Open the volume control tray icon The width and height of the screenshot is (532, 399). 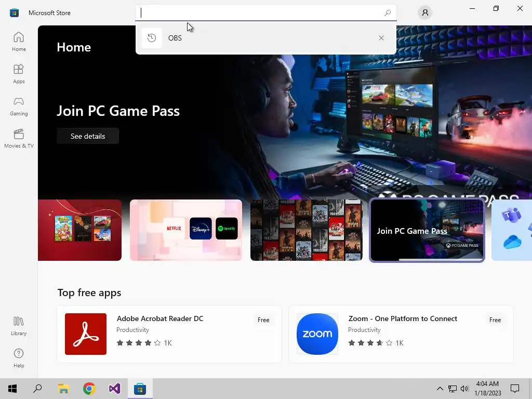pyautogui.click(x=464, y=389)
